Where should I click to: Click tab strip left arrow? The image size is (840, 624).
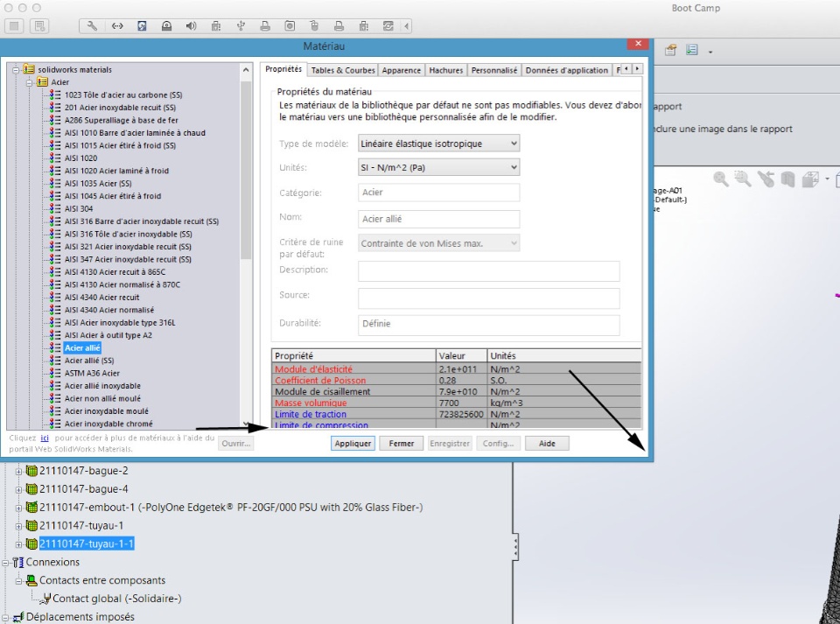(626, 68)
